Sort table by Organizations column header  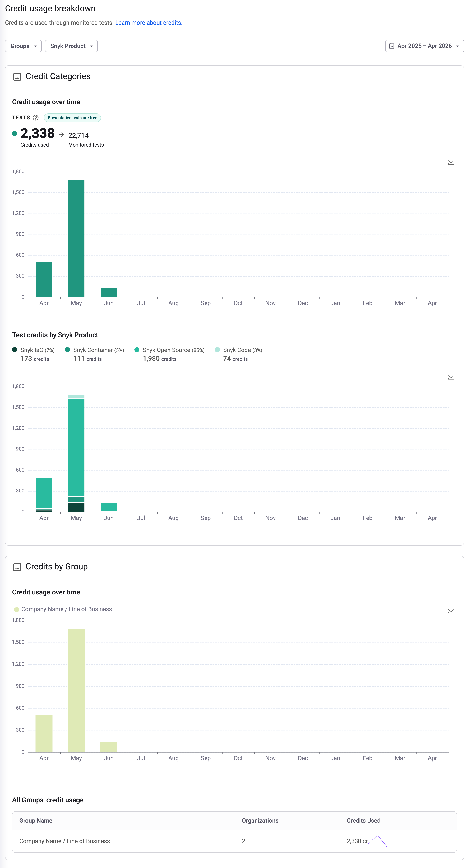pos(260,821)
